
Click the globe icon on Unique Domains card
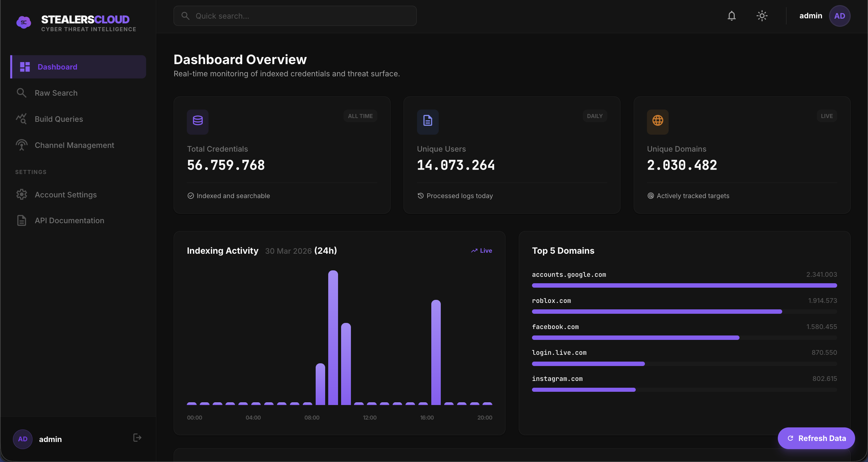point(657,122)
